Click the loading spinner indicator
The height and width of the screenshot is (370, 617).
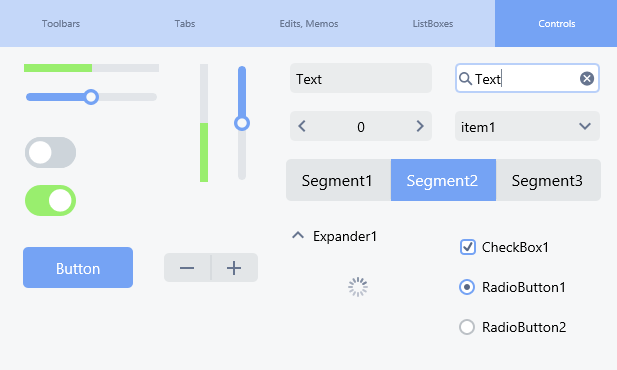coord(358,287)
